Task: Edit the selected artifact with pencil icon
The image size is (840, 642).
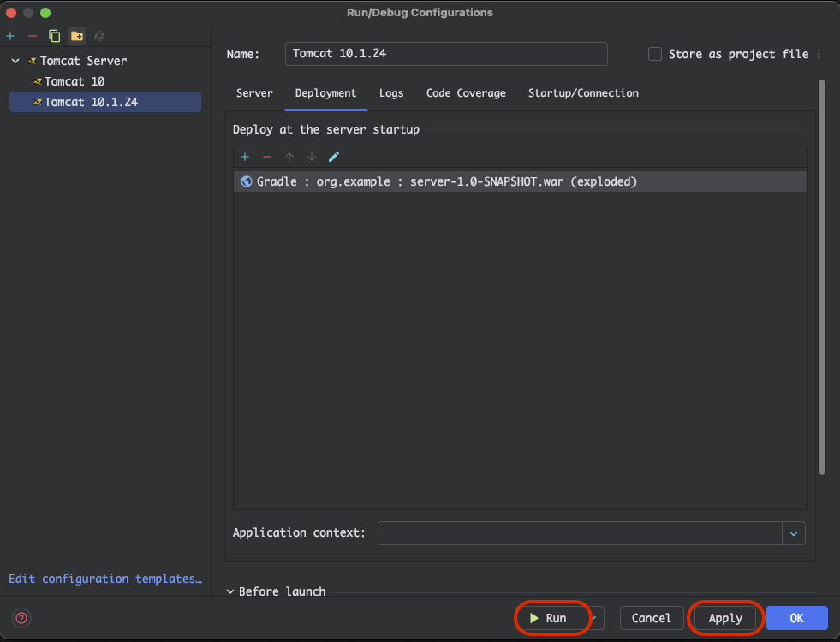Action: coord(334,157)
